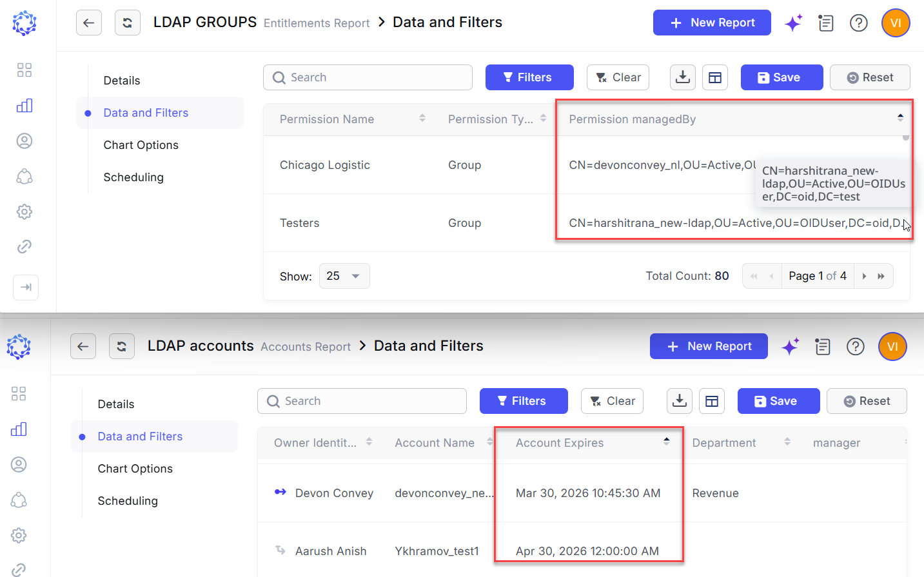Click download icon in LDAP GROUPS toolbar
The width and height of the screenshot is (924, 577).
[683, 77]
